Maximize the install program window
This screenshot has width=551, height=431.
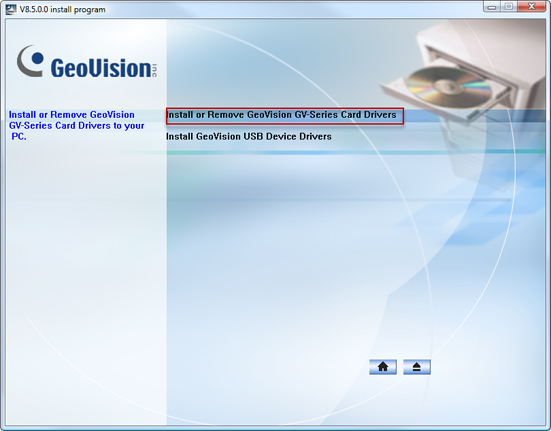(x=508, y=6)
